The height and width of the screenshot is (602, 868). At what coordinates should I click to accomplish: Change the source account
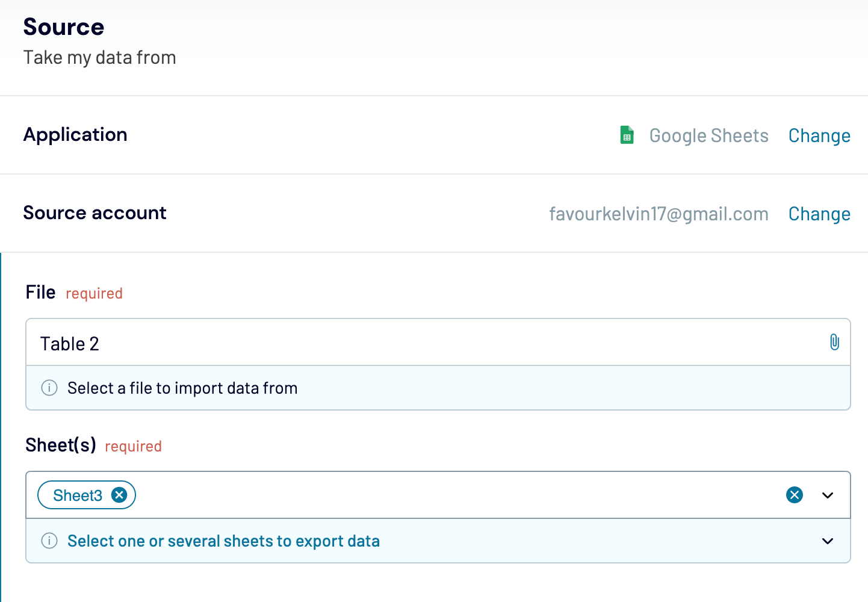click(819, 214)
